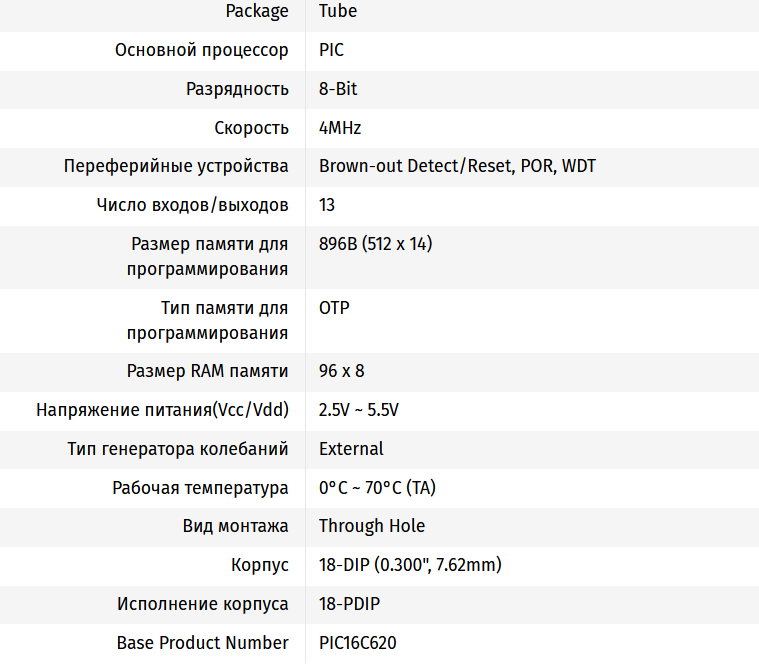Click the "External" oscillator value
Image resolution: width=759 pixels, height=670 pixels.
pos(351,449)
